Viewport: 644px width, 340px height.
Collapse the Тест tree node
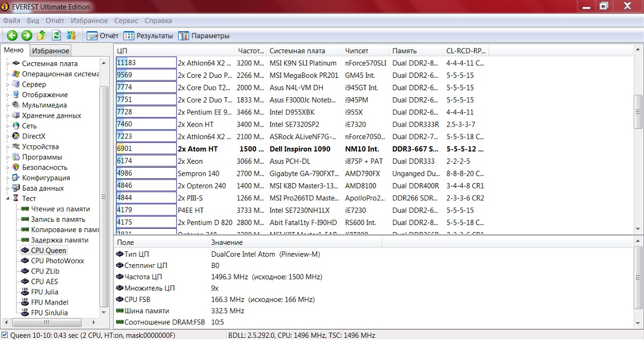click(8, 199)
